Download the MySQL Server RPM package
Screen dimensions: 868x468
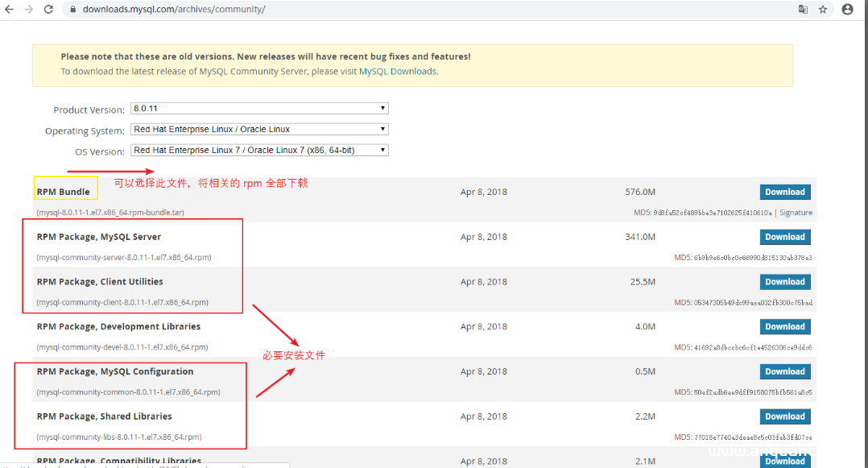[784, 237]
